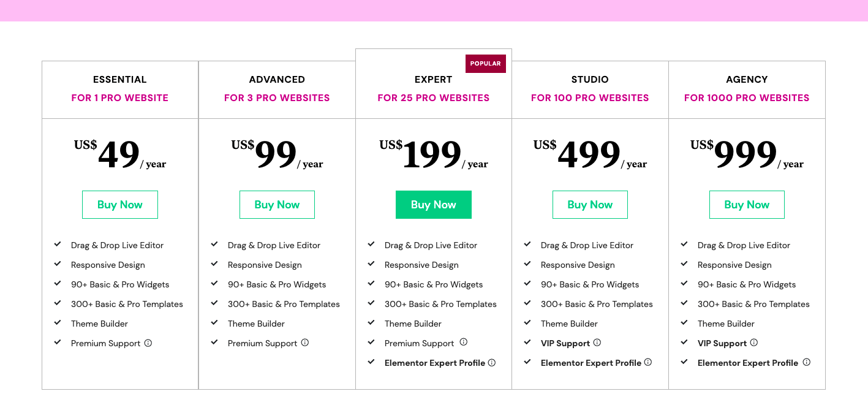The width and height of the screenshot is (868, 402).
Task: Click the For 3 Pro Websites text
Action: tap(277, 98)
